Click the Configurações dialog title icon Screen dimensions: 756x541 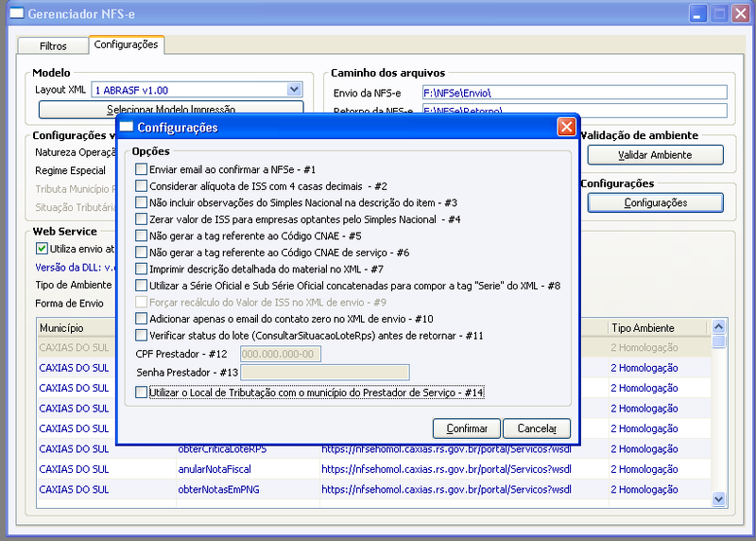point(127,127)
